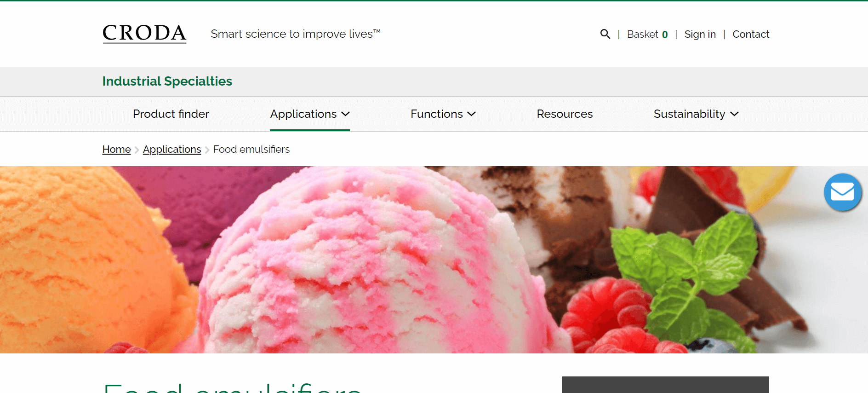Click the Applications breadcrumb link
The width and height of the screenshot is (868, 393).
[x=172, y=150]
